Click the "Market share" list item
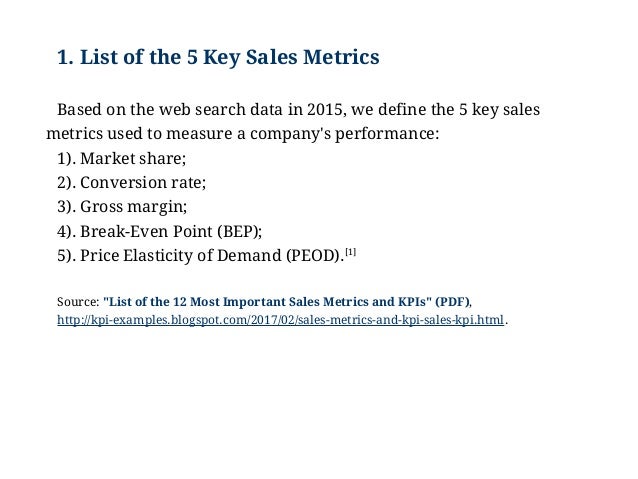This screenshot has width=638, height=479. click(x=133, y=158)
